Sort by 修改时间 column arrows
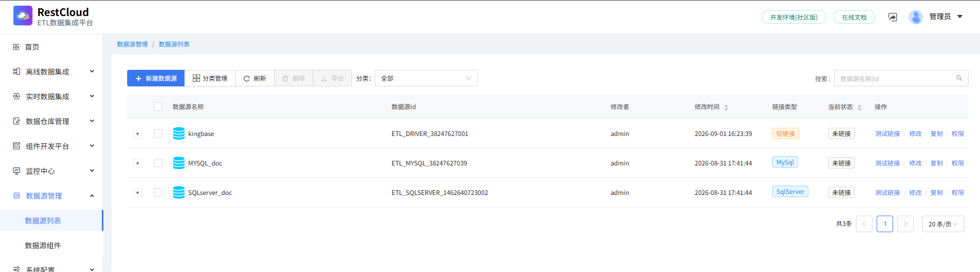The image size is (980, 272). 726,108
